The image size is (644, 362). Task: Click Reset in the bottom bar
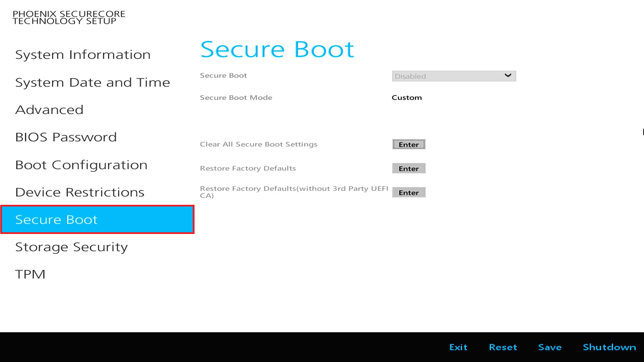(x=503, y=347)
